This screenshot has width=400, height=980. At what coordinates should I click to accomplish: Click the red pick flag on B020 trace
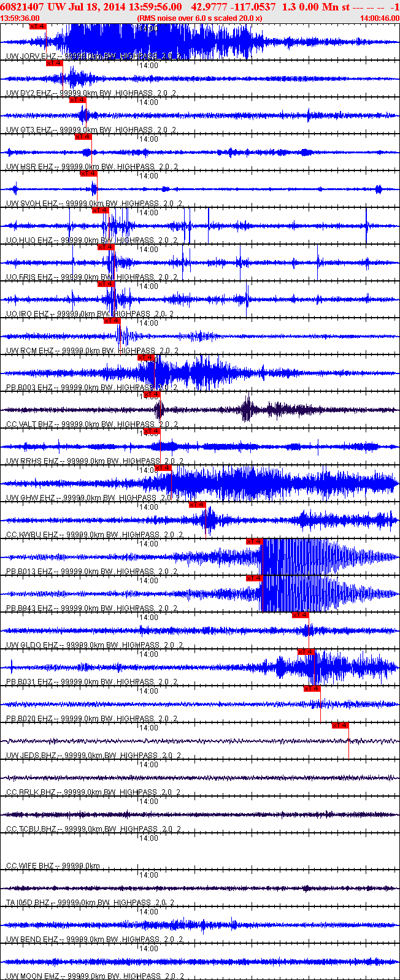coord(312,689)
